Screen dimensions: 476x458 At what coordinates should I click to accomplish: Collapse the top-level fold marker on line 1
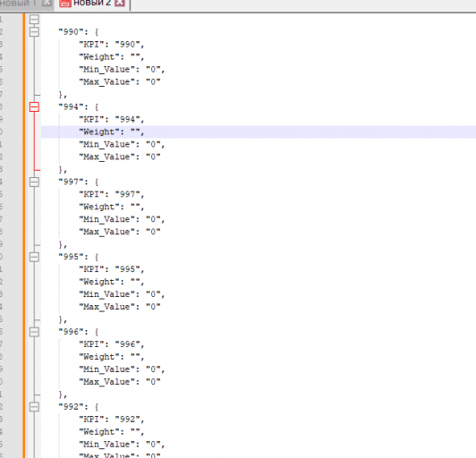coord(34,20)
